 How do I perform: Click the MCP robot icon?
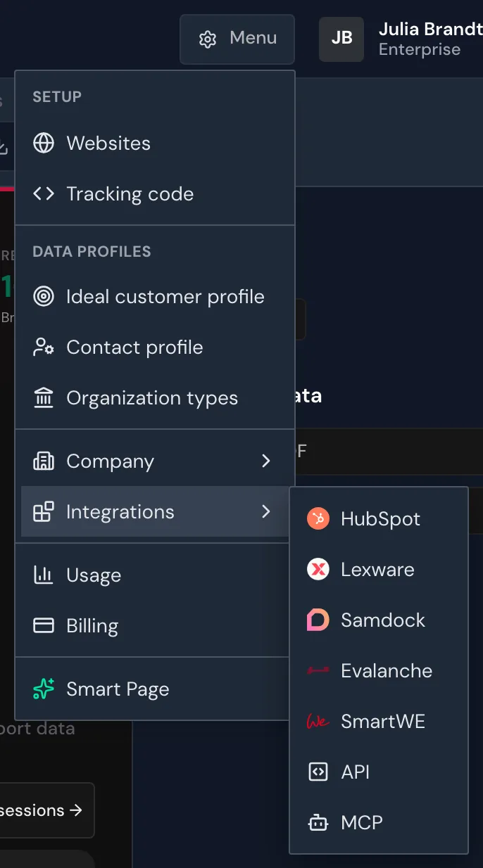[318, 822]
